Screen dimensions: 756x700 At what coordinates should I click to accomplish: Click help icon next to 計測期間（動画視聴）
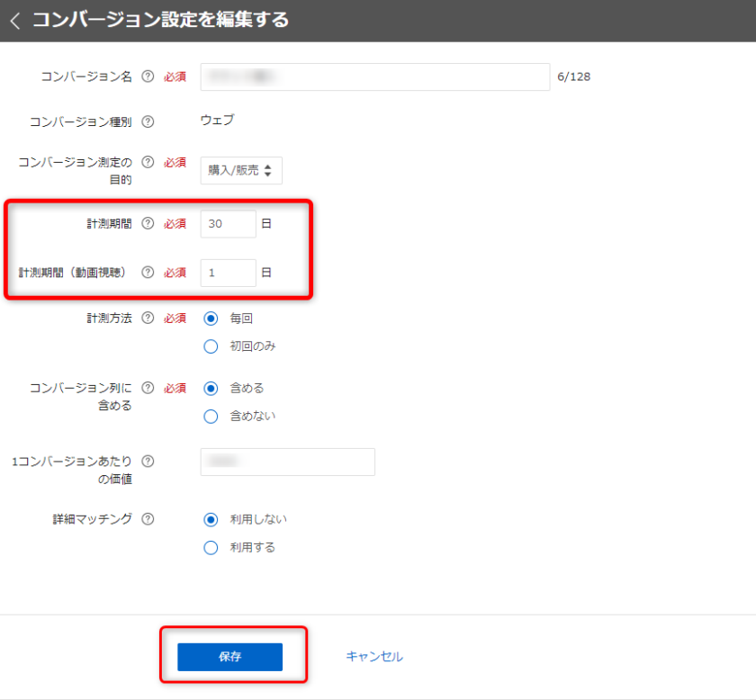pyautogui.click(x=148, y=273)
